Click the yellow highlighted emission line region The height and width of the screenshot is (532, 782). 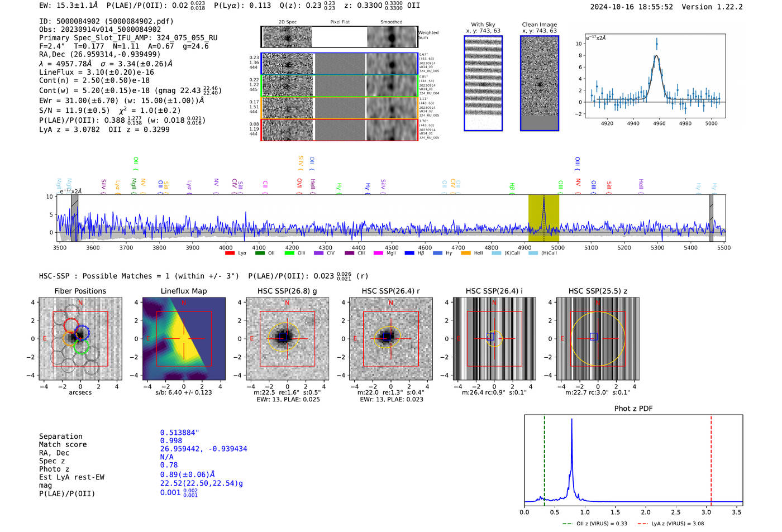pos(543,218)
